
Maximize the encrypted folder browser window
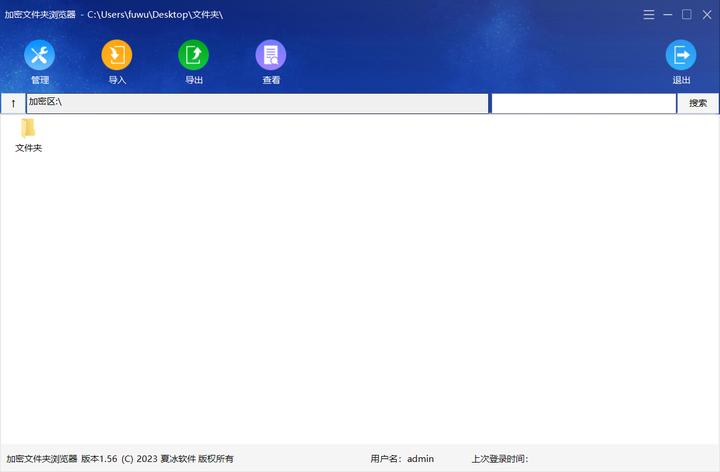(x=687, y=15)
